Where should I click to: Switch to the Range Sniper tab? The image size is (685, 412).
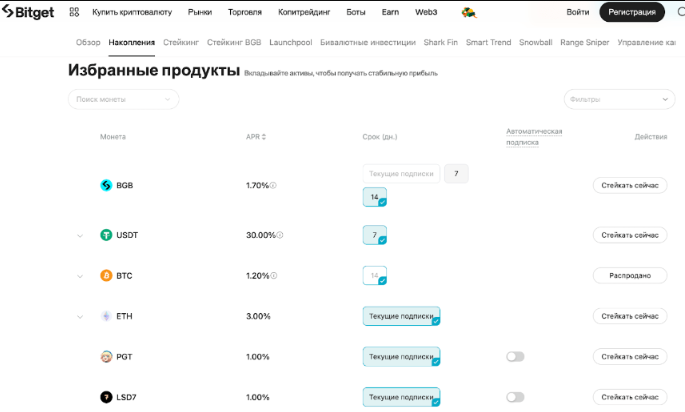pyautogui.click(x=585, y=42)
